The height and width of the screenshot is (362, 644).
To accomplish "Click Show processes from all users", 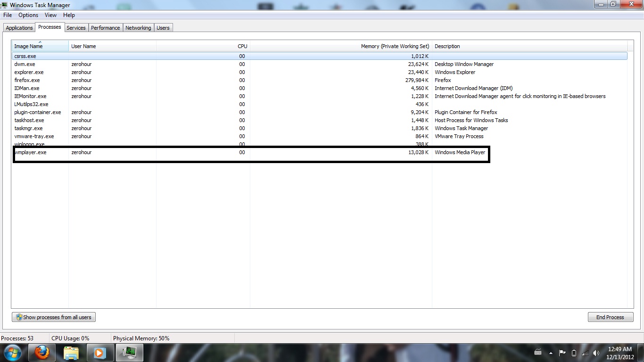I will [54, 317].
